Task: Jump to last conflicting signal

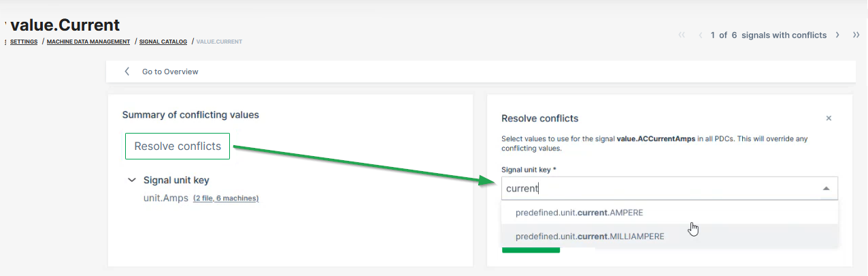Action: (856, 35)
